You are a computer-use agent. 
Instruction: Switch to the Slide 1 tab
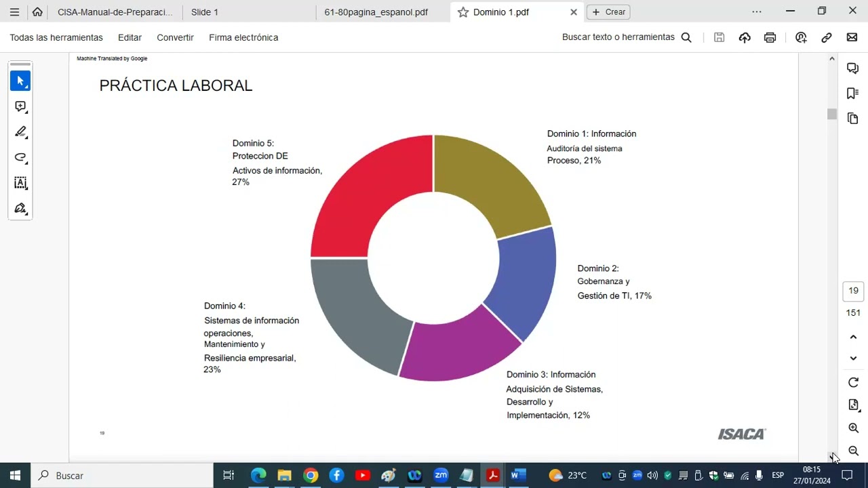coord(205,12)
